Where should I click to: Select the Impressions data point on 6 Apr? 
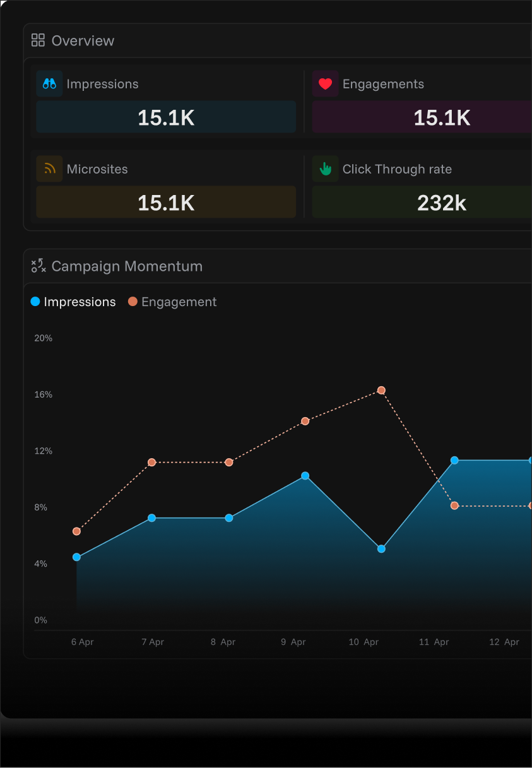[76, 557]
